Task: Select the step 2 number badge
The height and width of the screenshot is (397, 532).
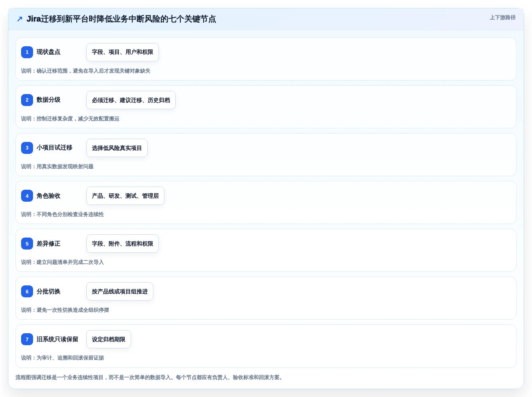Action: click(x=27, y=100)
